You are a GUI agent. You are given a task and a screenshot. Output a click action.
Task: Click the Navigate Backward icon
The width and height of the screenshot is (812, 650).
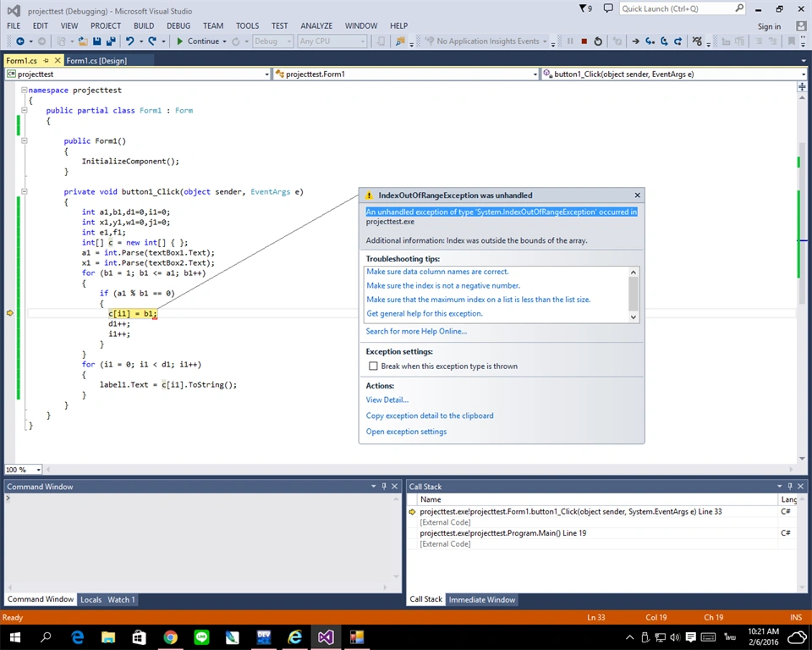click(19, 41)
